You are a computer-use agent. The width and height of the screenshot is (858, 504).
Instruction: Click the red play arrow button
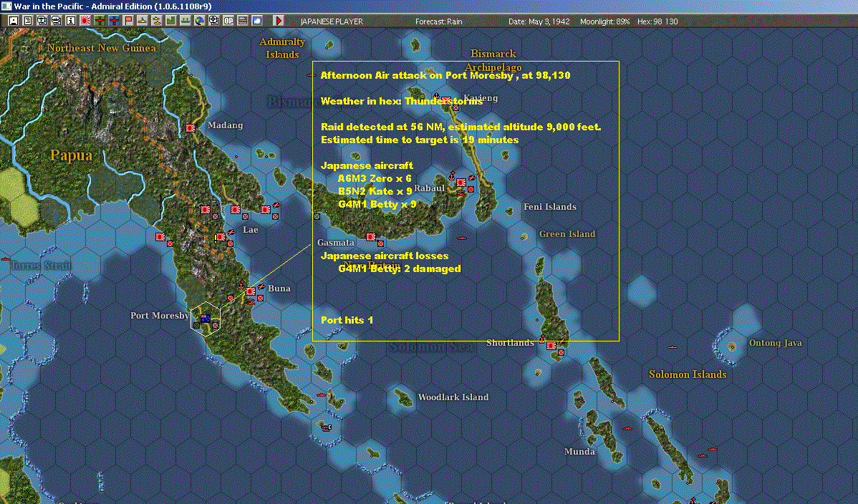click(x=279, y=21)
